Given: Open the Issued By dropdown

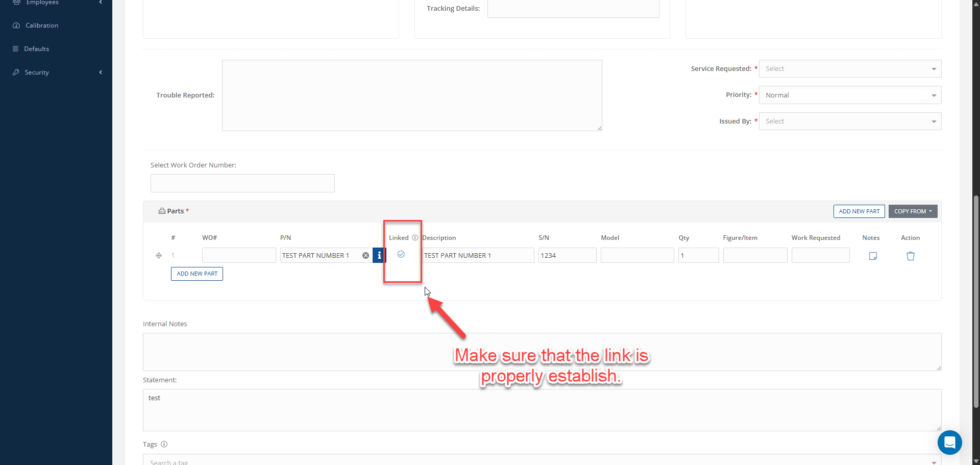Looking at the screenshot, I should pyautogui.click(x=850, y=121).
